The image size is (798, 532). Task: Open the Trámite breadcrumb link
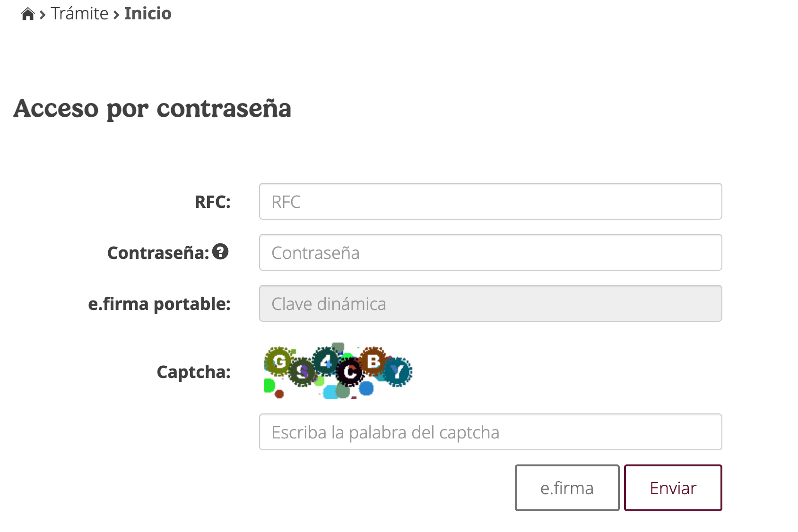pyautogui.click(x=79, y=13)
